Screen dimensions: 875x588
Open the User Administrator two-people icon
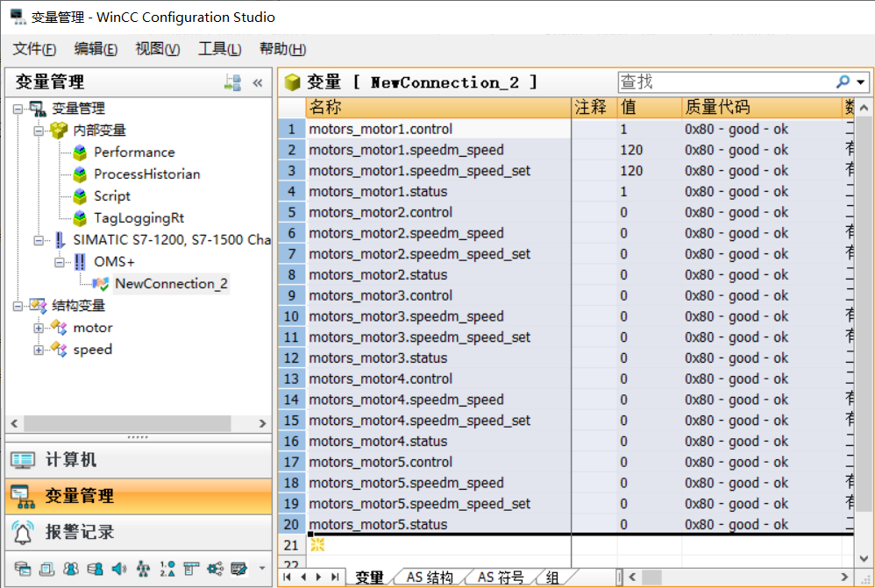click(71, 569)
